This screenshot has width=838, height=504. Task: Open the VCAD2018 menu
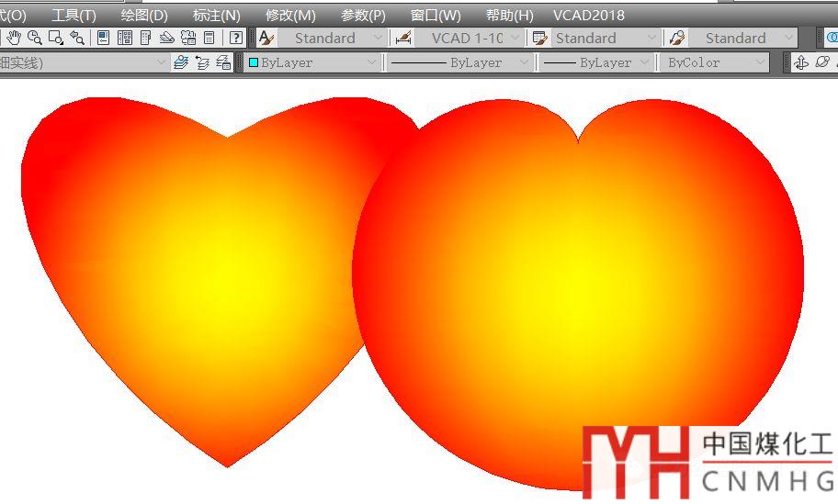(589, 15)
